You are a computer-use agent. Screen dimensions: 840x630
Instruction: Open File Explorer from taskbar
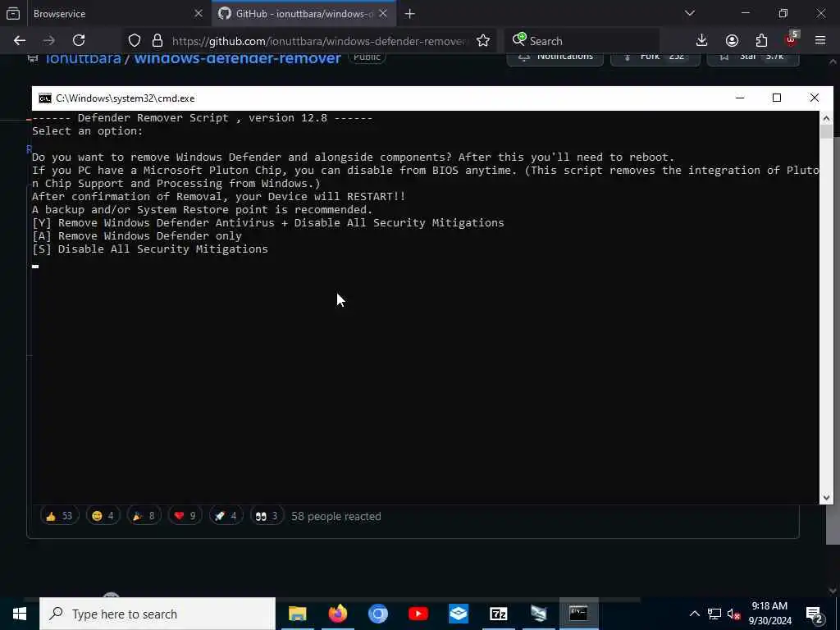click(297, 614)
